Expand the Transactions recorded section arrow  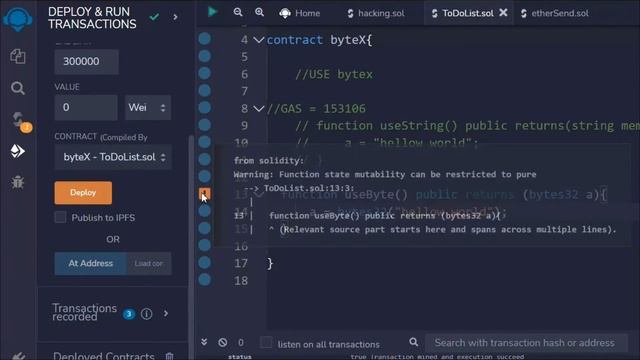(x=166, y=313)
